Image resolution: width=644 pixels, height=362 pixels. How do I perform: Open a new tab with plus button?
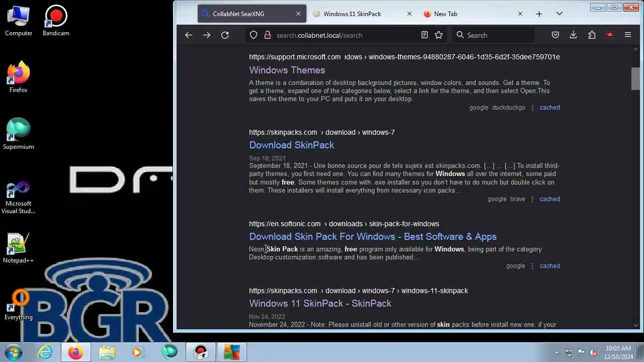[539, 14]
